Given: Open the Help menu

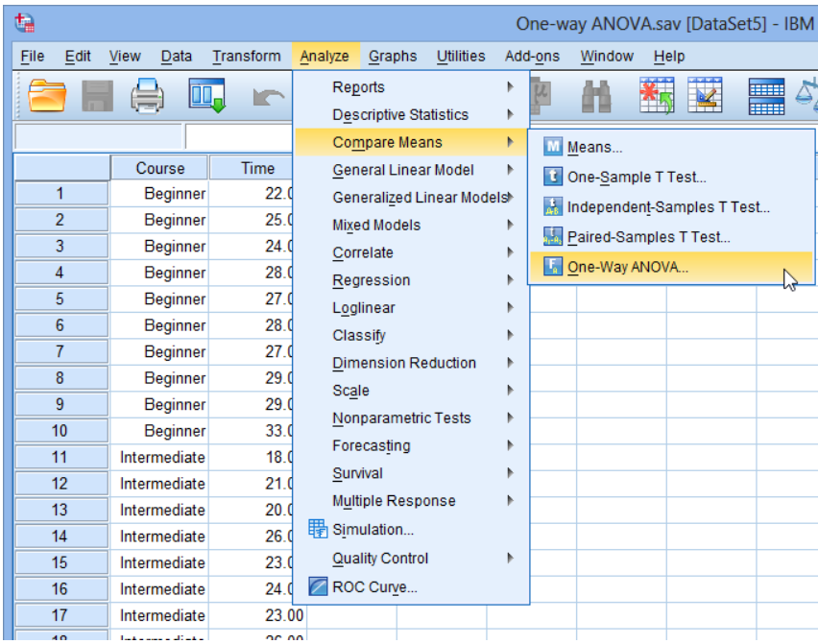Looking at the screenshot, I should [x=669, y=56].
